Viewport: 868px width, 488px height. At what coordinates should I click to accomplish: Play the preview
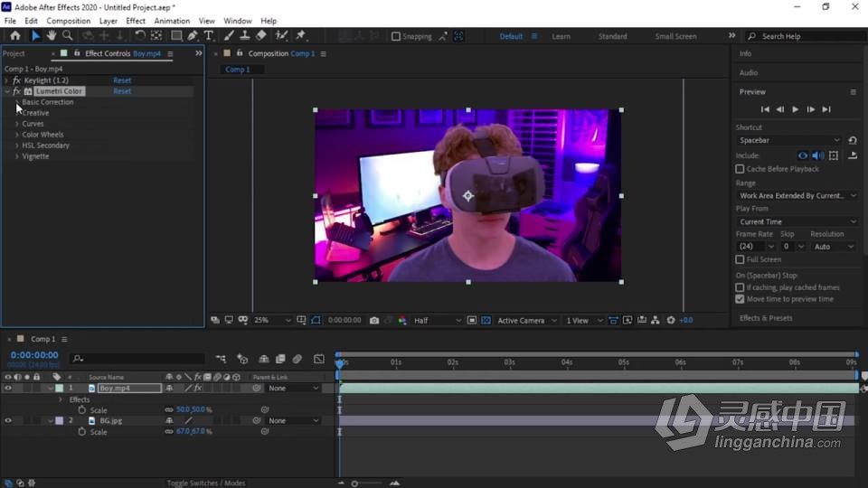point(795,109)
